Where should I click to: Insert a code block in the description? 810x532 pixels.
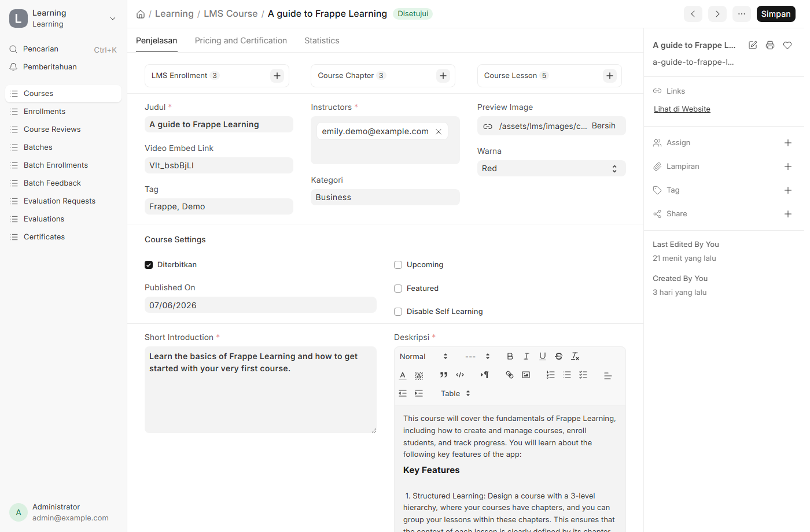460,375
